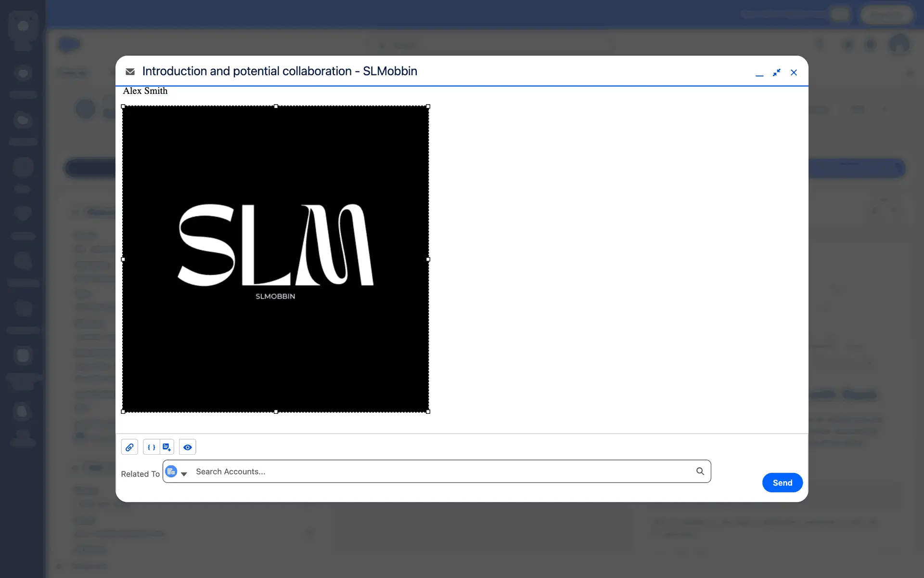Screen dimensions: 924x578
Task: Place cursor on the Alex Smith signature text
Action: (145, 91)
